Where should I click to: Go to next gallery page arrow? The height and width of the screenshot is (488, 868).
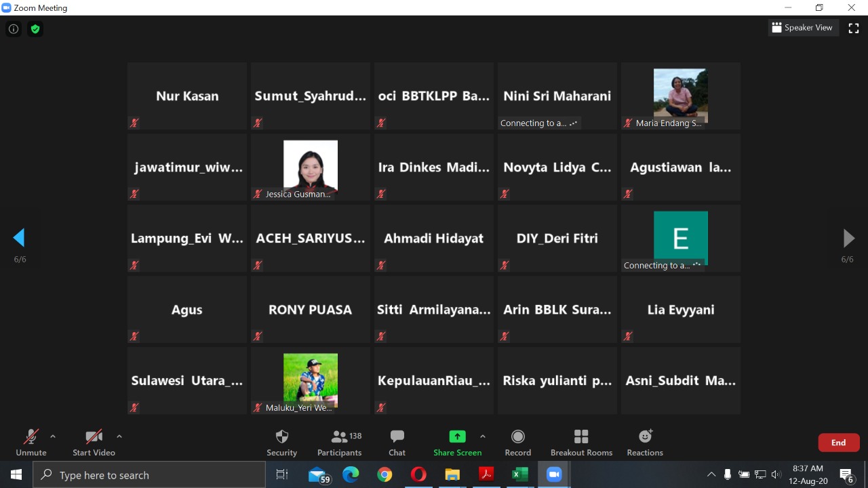(848, 238)
